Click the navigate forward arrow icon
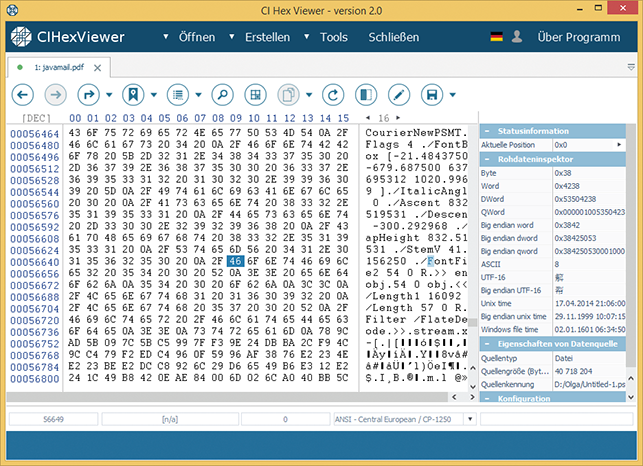The width and height of the screenshot is (643, 466). 55,95
